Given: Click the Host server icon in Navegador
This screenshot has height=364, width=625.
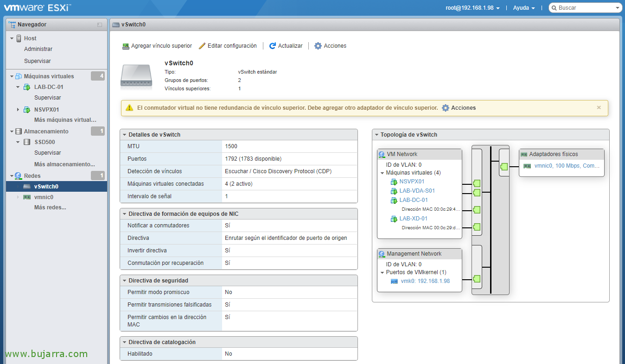Looking at the screenshot, I should pyautogui.click(x=19, y=38).
